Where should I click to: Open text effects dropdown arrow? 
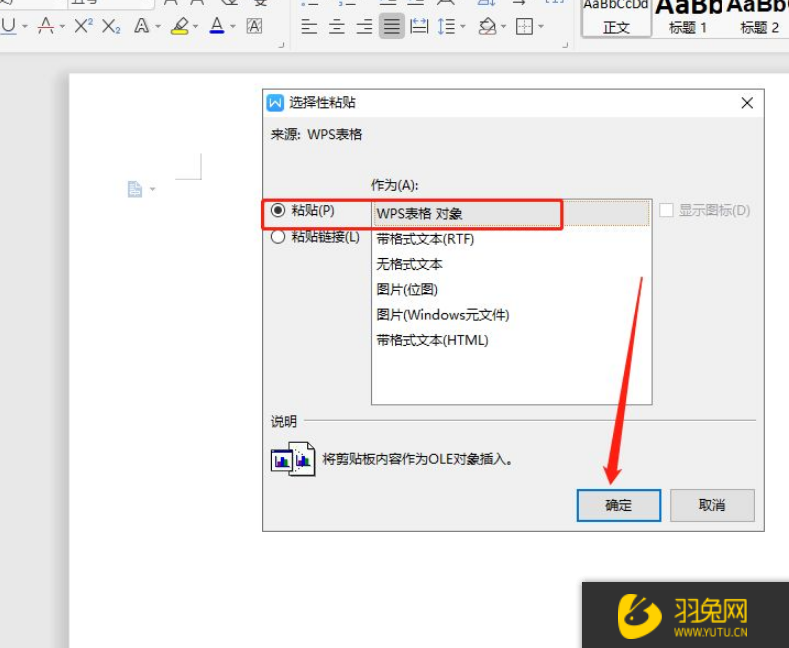(157, 26)
